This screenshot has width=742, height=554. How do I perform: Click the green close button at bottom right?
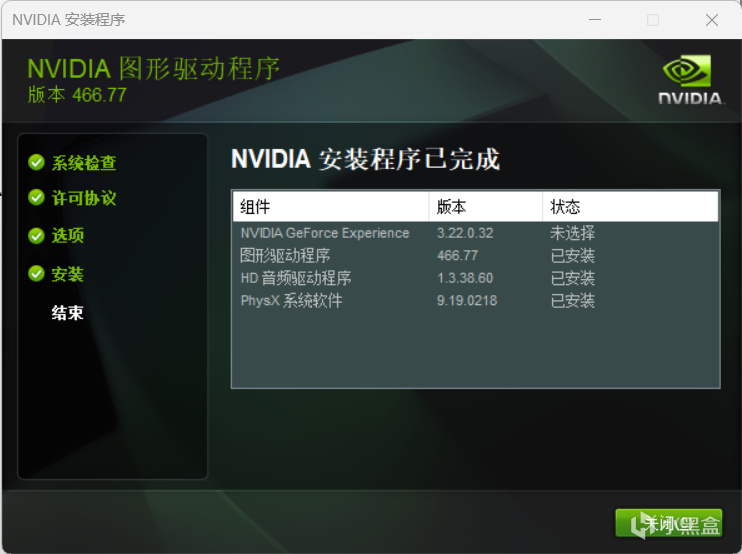669,523
